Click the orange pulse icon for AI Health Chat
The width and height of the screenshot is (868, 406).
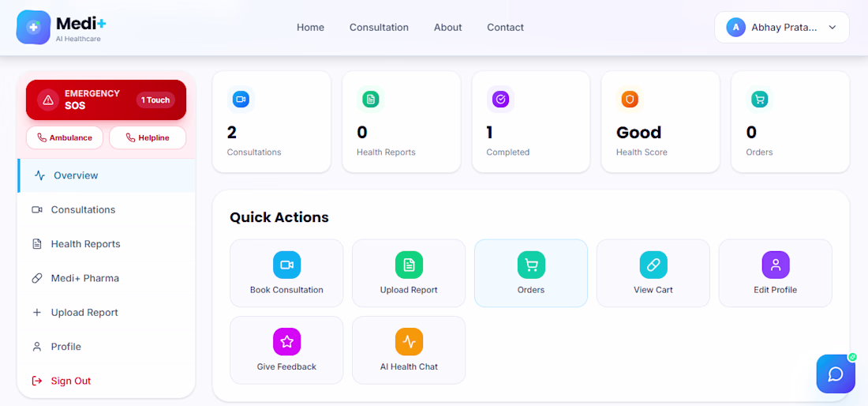click(x=409, y=342)
